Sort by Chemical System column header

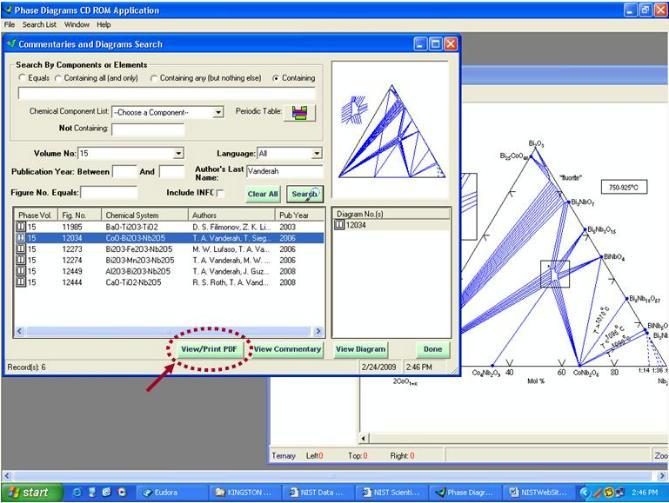click(145, 215)
